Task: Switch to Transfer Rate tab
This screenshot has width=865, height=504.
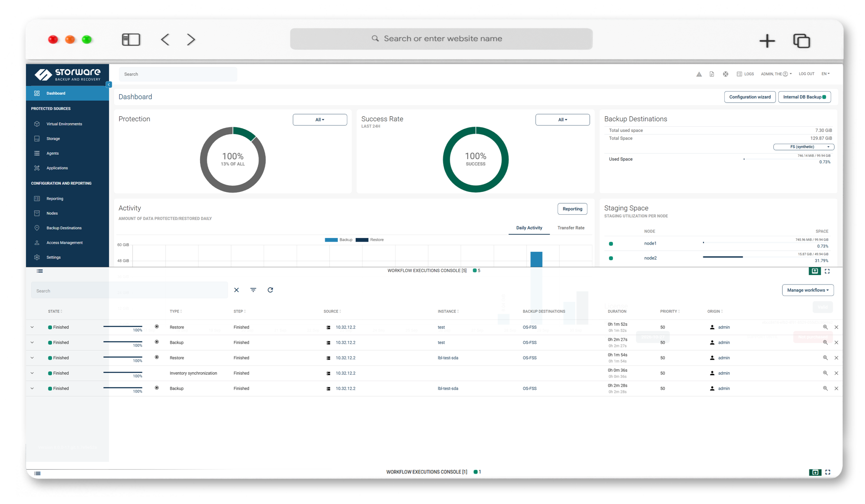Action: tap(571, 228)
